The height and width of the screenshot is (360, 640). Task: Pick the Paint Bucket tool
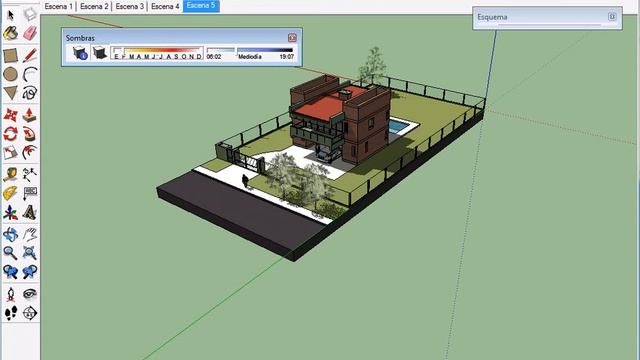[x=11, y=33]
